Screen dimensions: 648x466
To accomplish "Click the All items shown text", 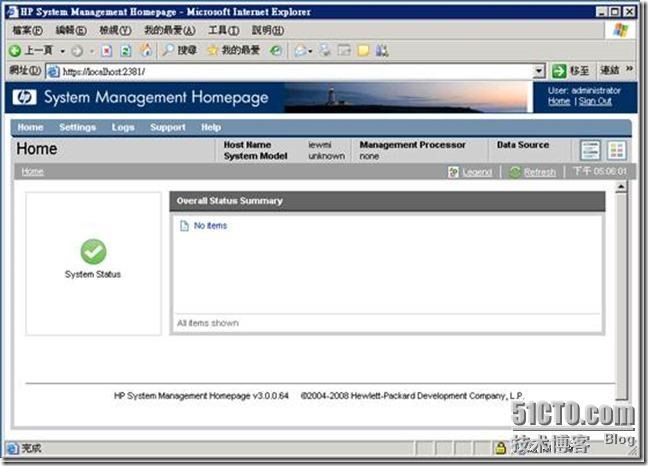I will [208, 323].
